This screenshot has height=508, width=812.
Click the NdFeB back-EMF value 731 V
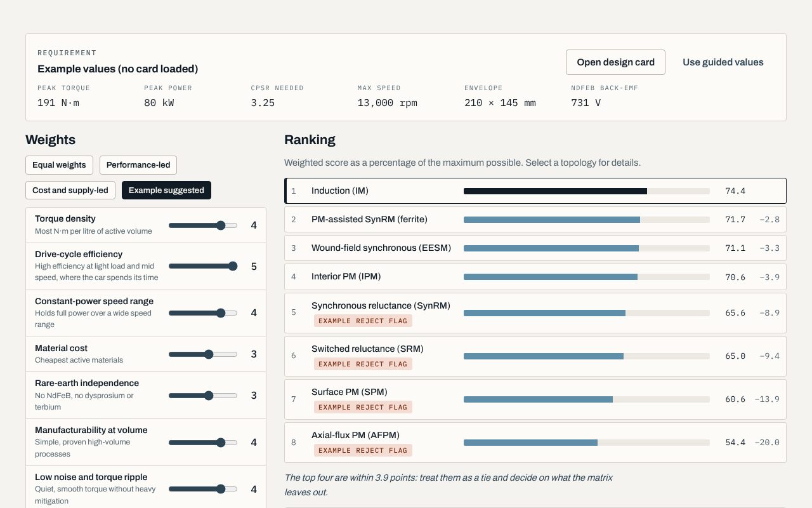point(586,103)
